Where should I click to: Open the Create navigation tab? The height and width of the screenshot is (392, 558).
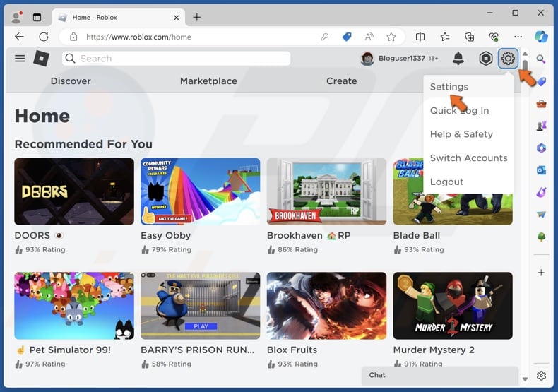342,81
